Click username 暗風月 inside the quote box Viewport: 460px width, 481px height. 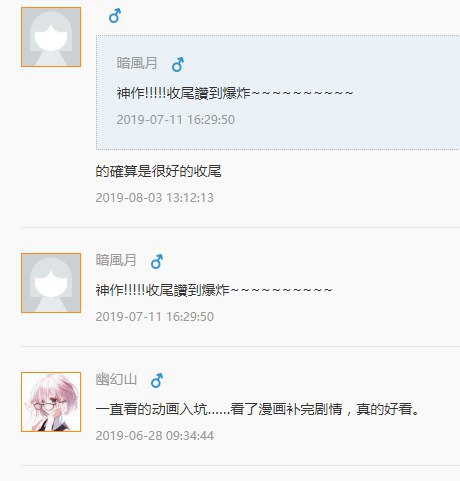point(137,63)
